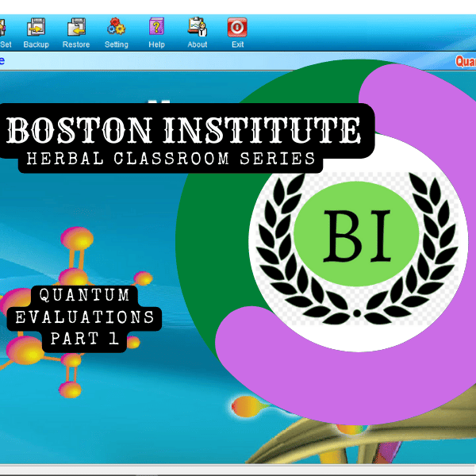Open the Backup tool icon

pyautogui.click(x=36, y=27)
